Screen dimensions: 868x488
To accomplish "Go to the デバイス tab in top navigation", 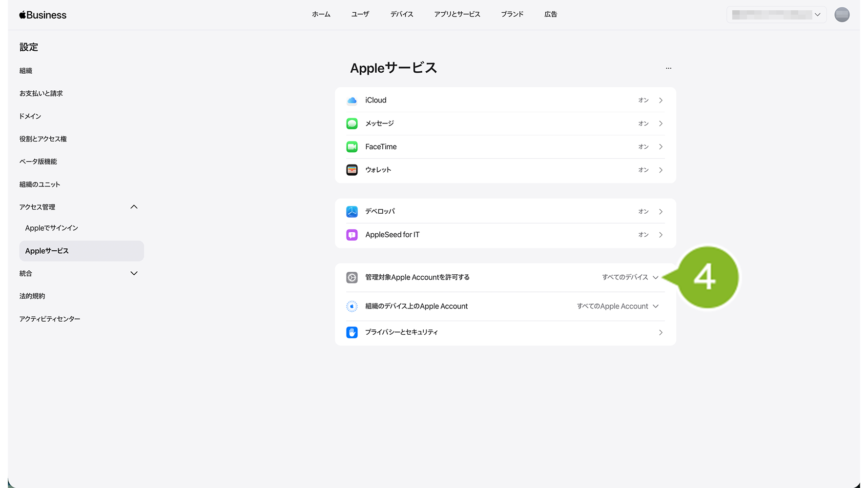I will coord(401,14).
